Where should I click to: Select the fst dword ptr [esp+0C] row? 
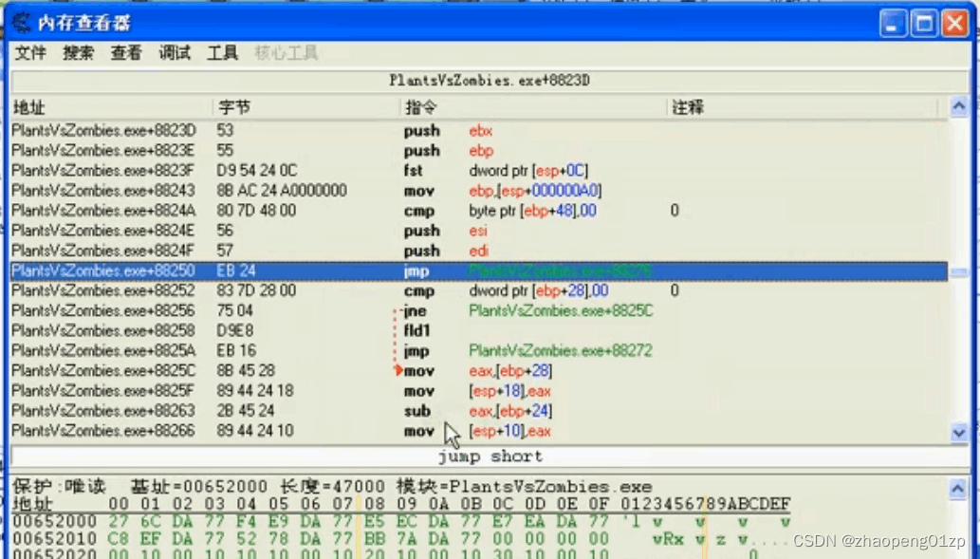pyautogui.click(x=479, y=171)
